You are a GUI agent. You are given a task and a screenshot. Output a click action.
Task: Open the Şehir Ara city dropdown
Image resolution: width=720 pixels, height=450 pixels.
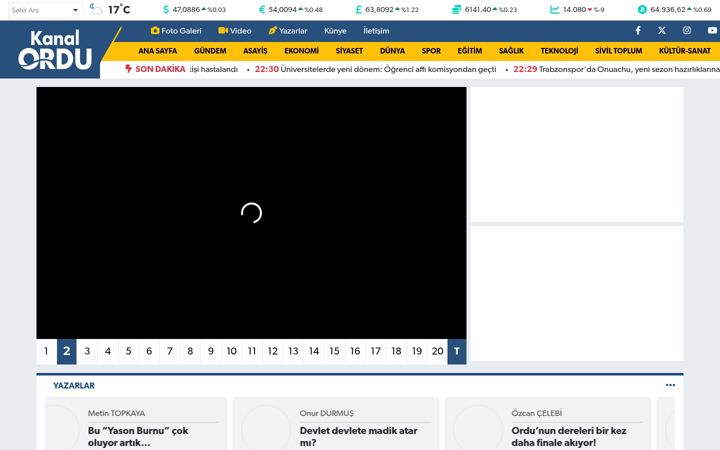coord(45,10)
